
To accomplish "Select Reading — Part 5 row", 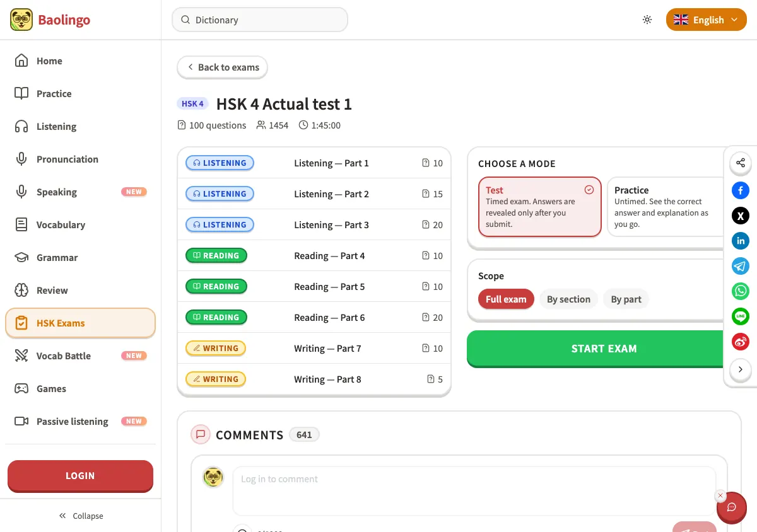I will pos(314,286).
